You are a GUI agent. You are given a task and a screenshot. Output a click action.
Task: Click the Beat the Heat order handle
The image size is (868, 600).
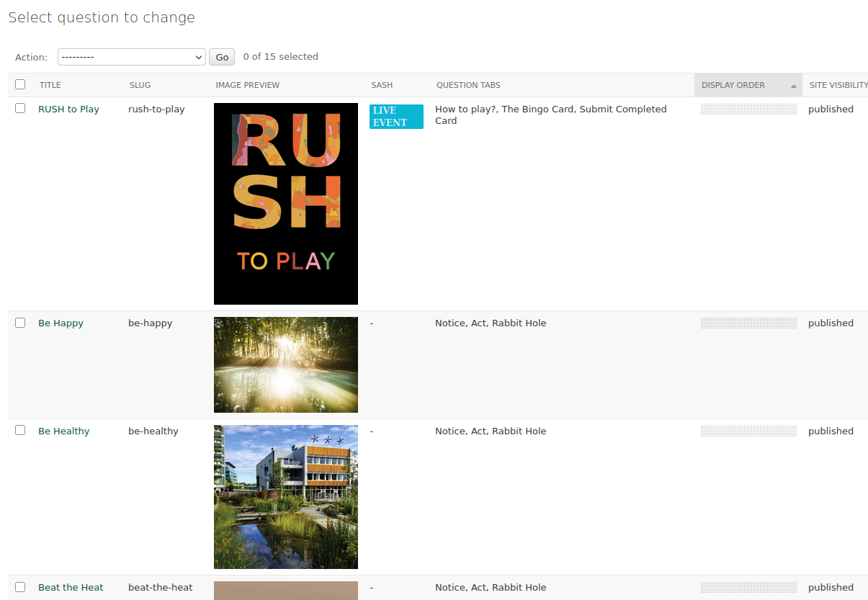[748, 588]
